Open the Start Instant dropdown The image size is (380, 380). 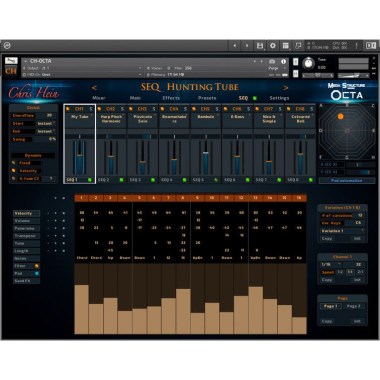point(45,123)
